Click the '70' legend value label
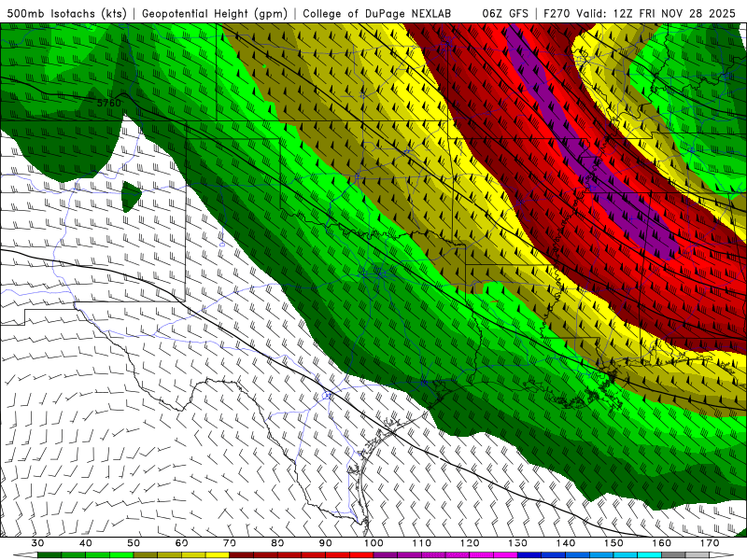The width and height of the screenshot is (747, 560). coord(230,543)
